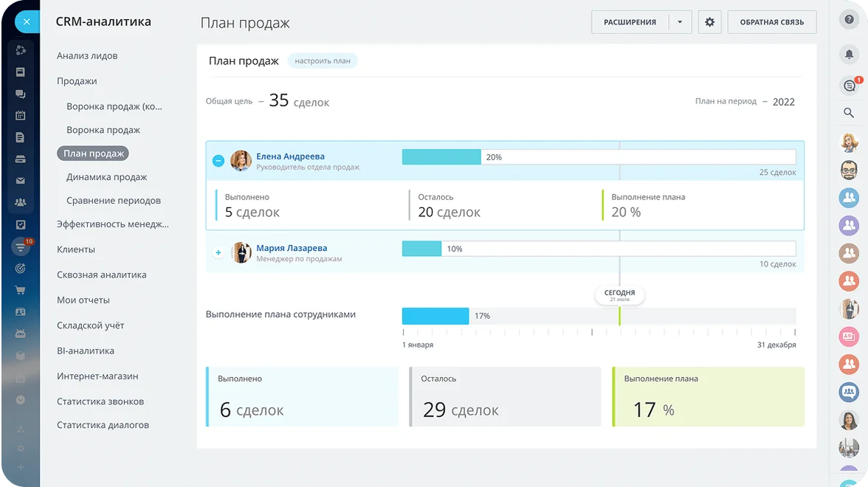The height and width of the screenshot is (487, 868).
Task: Select Сквозная аналитика in the sidebar menu
Action: (x=103, y=274)
